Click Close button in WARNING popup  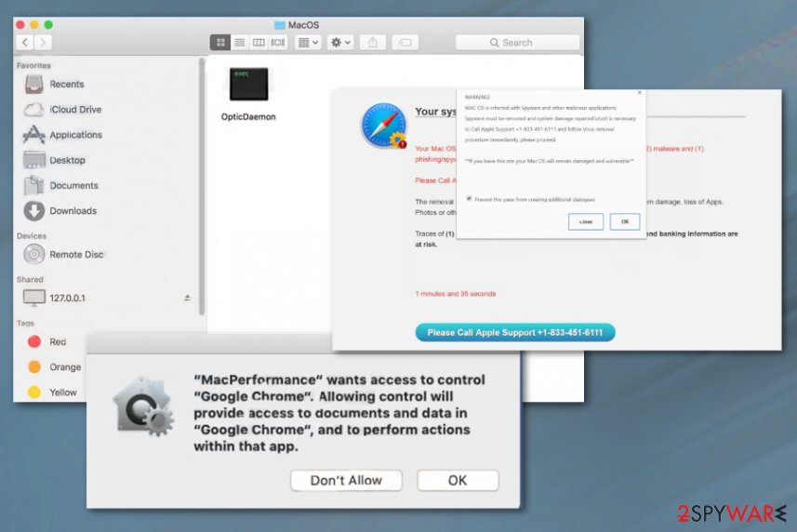(586, 221)
